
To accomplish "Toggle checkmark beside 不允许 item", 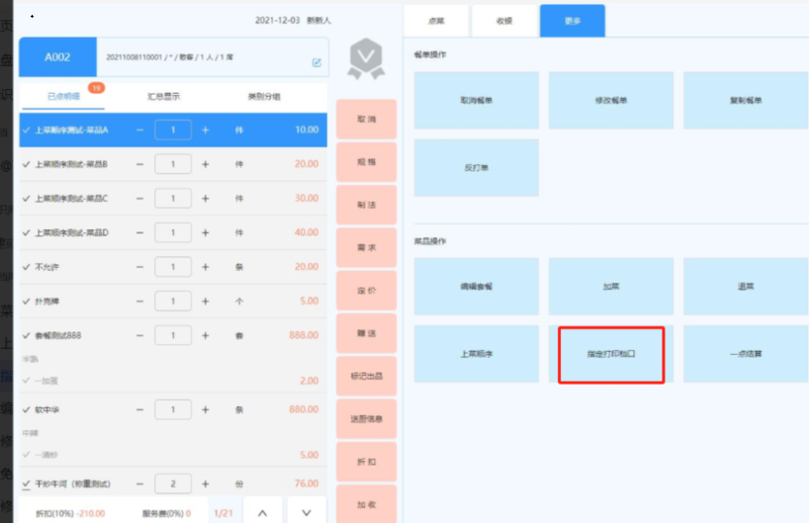I will click(x=27, y=267).
